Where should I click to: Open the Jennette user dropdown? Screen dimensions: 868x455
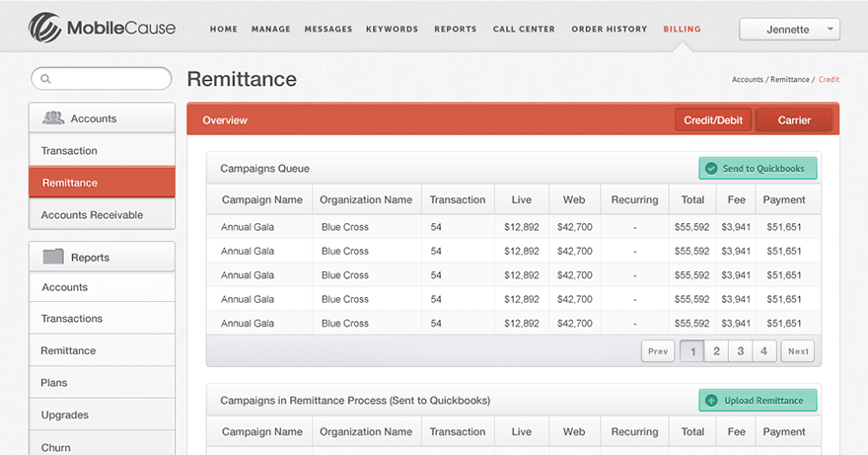click(x=789, y=30)
